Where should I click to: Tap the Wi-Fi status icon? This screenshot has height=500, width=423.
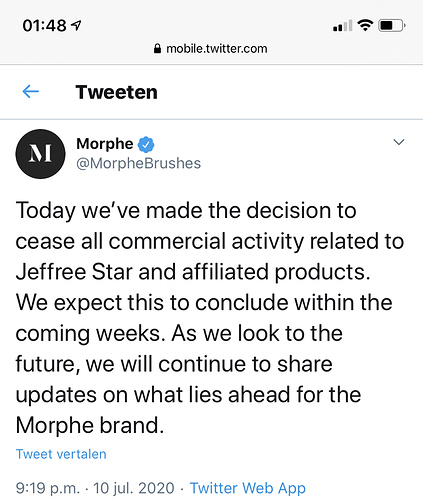point(365,25)
